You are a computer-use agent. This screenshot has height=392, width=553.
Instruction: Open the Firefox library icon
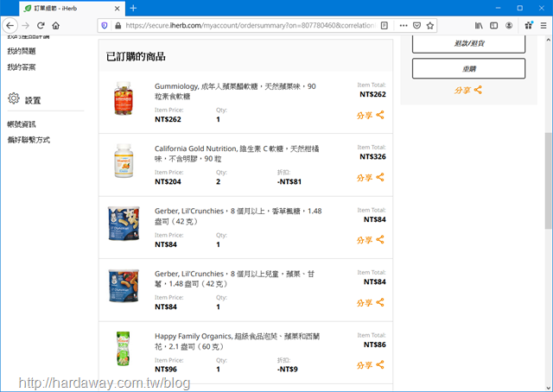coord(479,25)
